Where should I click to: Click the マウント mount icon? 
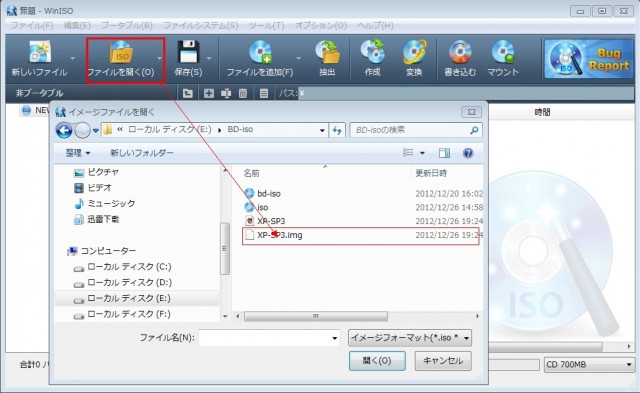(503, 52)
